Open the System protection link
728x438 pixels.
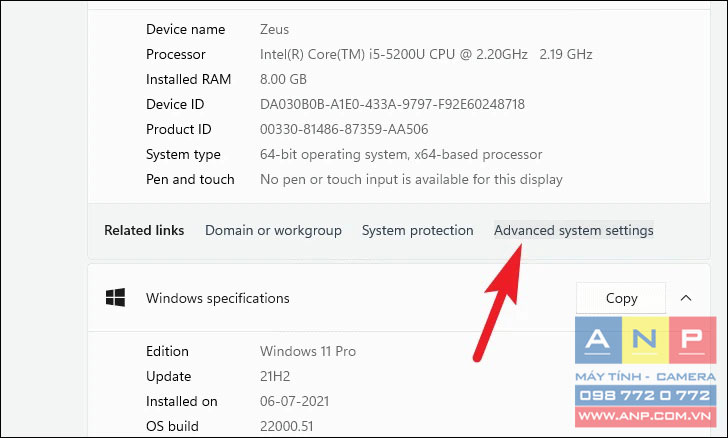click(417, 230)
